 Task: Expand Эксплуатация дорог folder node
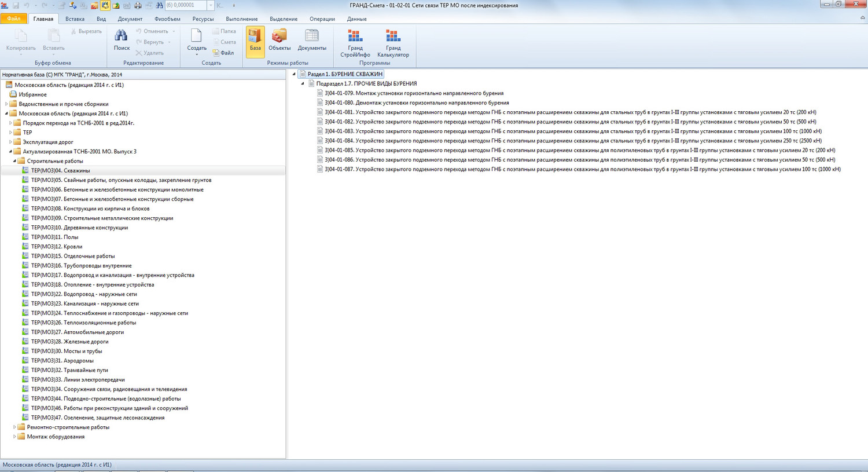pyautogui.click(x=10, y=142)
